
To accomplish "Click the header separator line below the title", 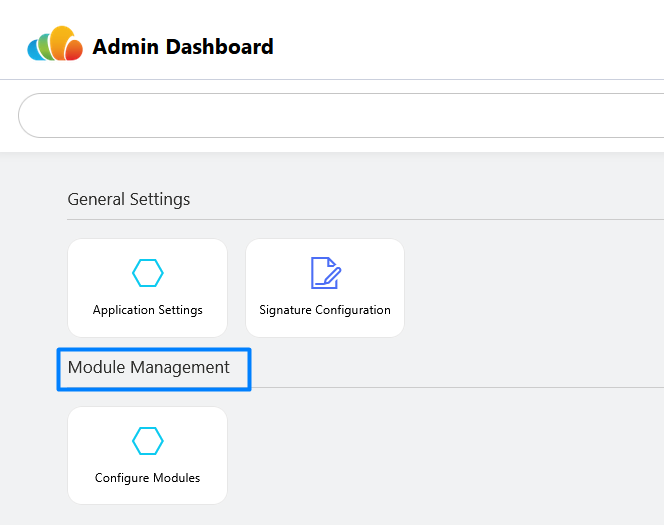I will (x=332, y=79).
